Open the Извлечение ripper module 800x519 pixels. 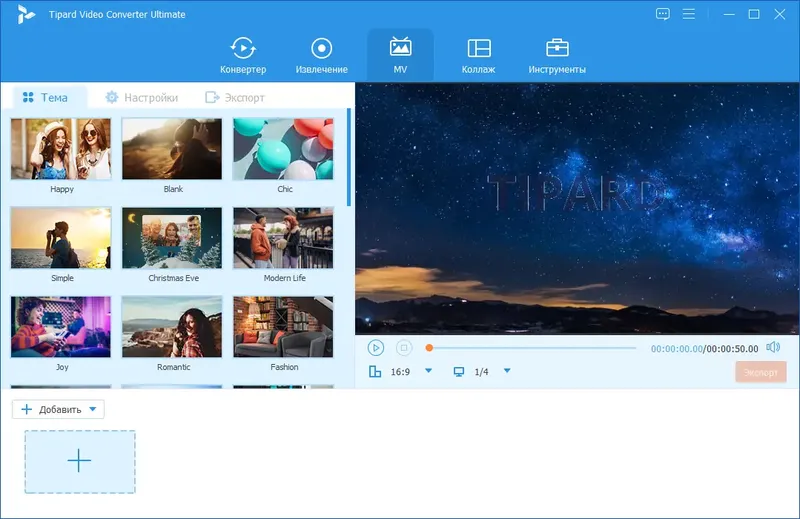321,55
